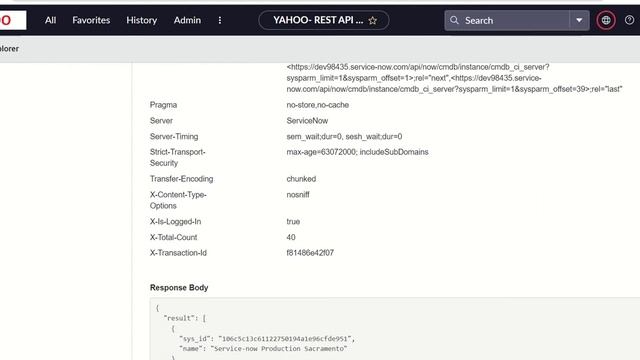Expand the search options dropdown arrow
Viewport: 640px width, 360px height.
(x=579, y=20)
